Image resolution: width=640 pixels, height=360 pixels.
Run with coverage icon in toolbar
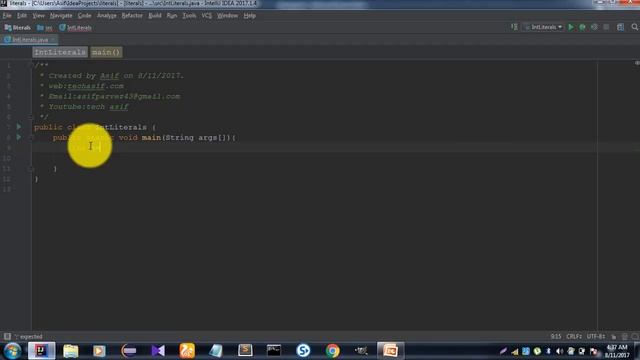[x=594, y=27]
